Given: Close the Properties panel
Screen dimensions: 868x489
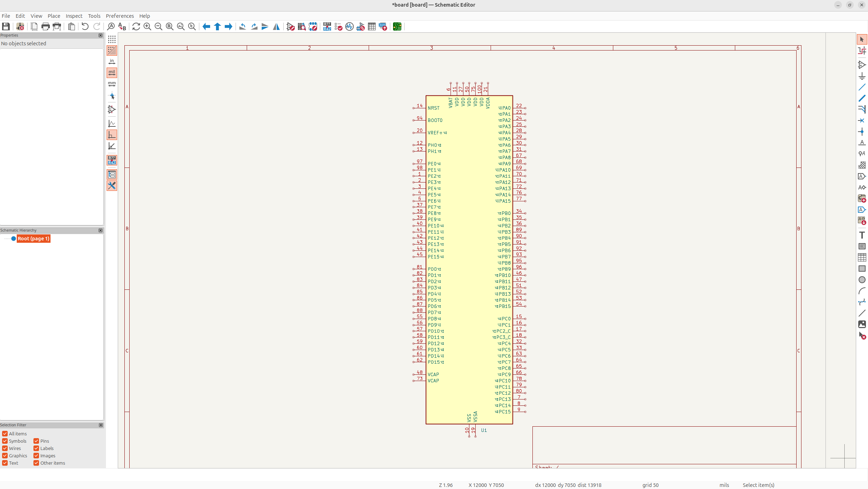Looking at the screenshot, I should click(101, 35).
